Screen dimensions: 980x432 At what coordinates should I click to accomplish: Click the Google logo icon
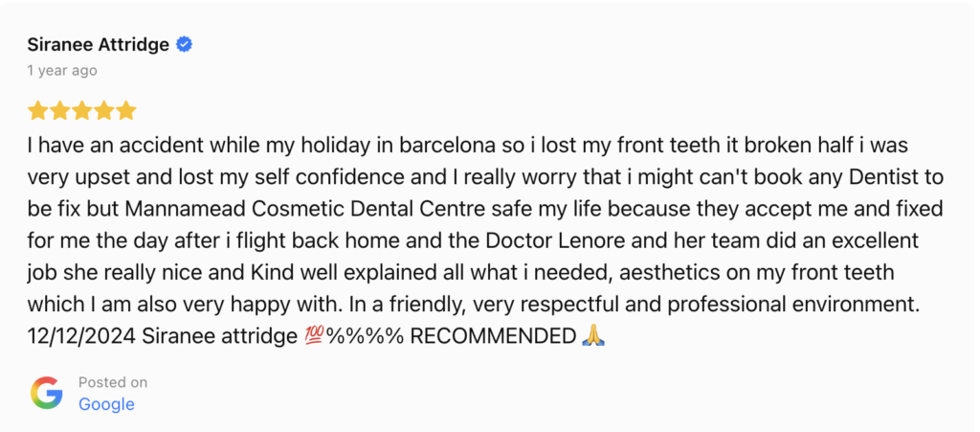pyautogui.click(x=46, y=393)
